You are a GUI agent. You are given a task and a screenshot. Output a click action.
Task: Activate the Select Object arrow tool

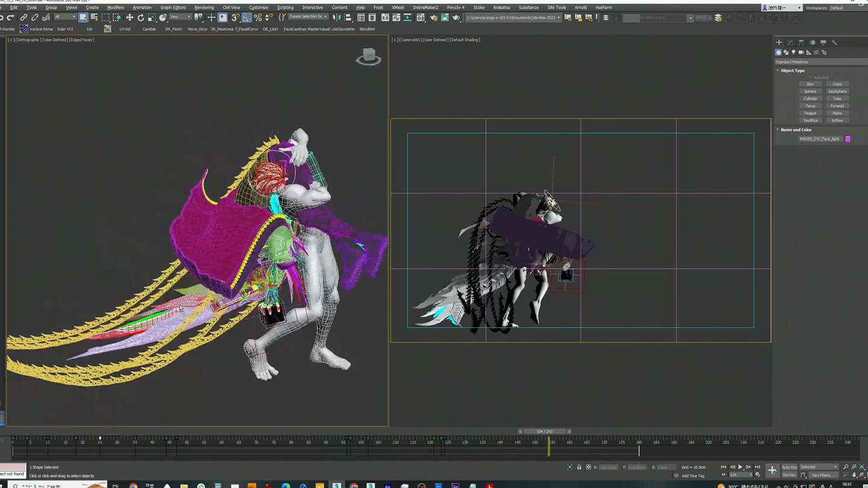coord(83,17)
